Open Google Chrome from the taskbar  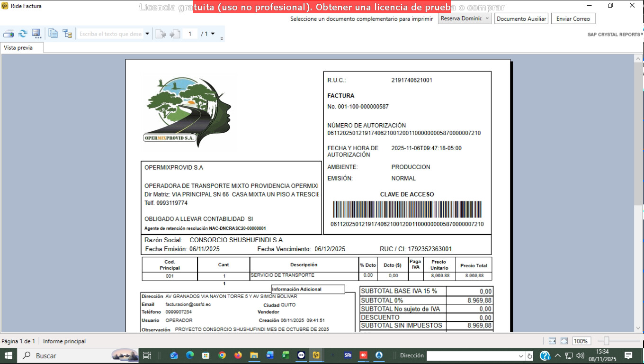(222, 355)
